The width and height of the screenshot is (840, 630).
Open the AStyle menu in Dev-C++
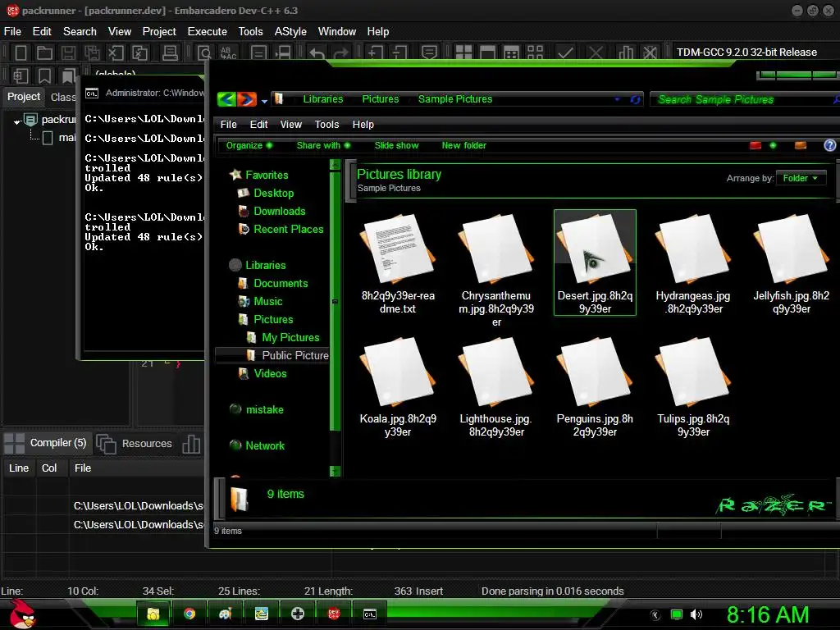290,32
